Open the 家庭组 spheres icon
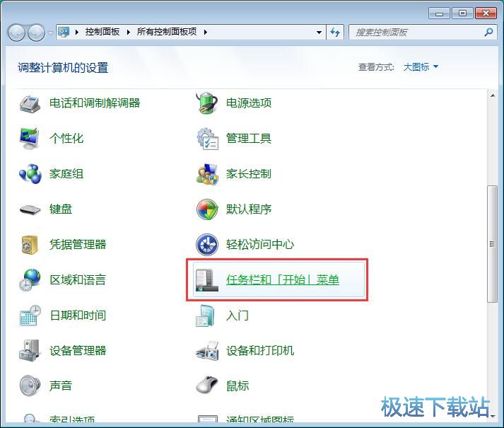 tap(30, 174)
